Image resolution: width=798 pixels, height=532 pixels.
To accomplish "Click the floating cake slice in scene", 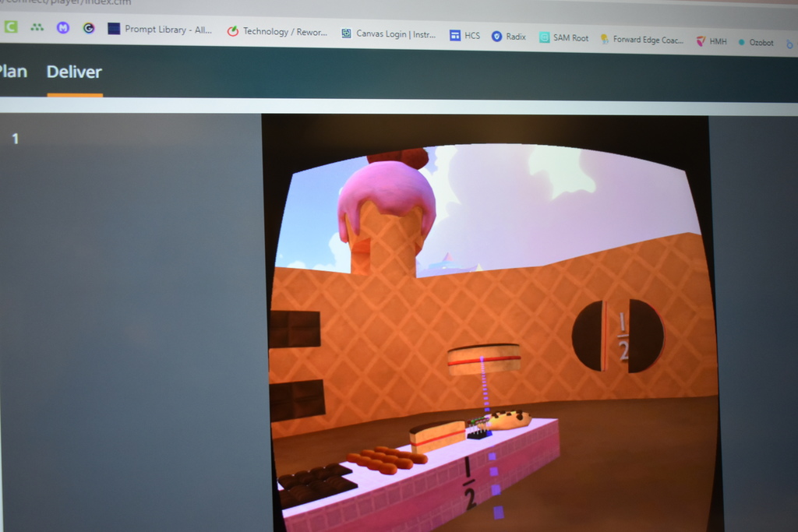I will (x=484, y=358).
